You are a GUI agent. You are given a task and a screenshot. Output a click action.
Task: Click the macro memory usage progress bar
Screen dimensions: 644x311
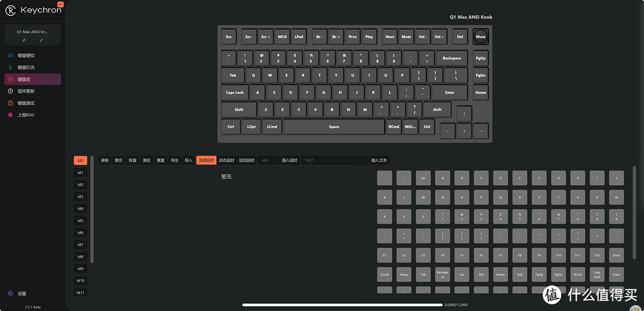pyautogui.click(x=342, y=305)
